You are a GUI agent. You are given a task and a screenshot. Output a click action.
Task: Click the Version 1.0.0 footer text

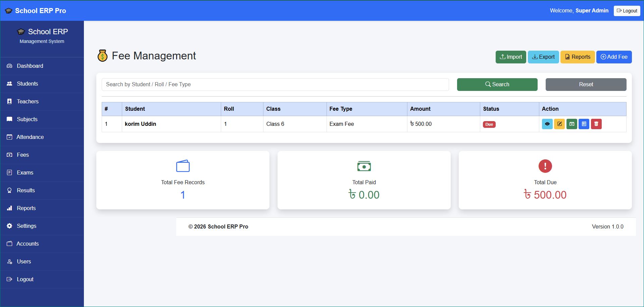608,227
